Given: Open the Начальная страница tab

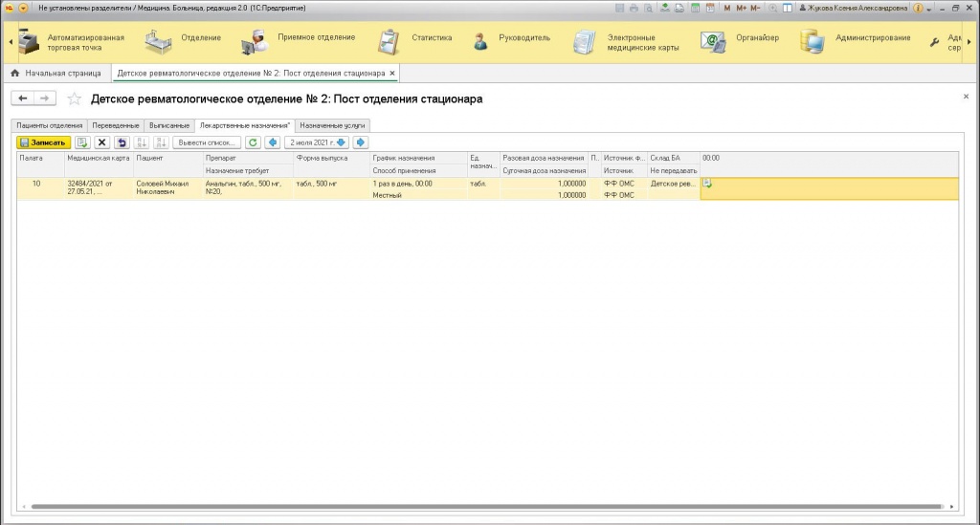Looking at the screenshot, I should [x=56, y=73].
